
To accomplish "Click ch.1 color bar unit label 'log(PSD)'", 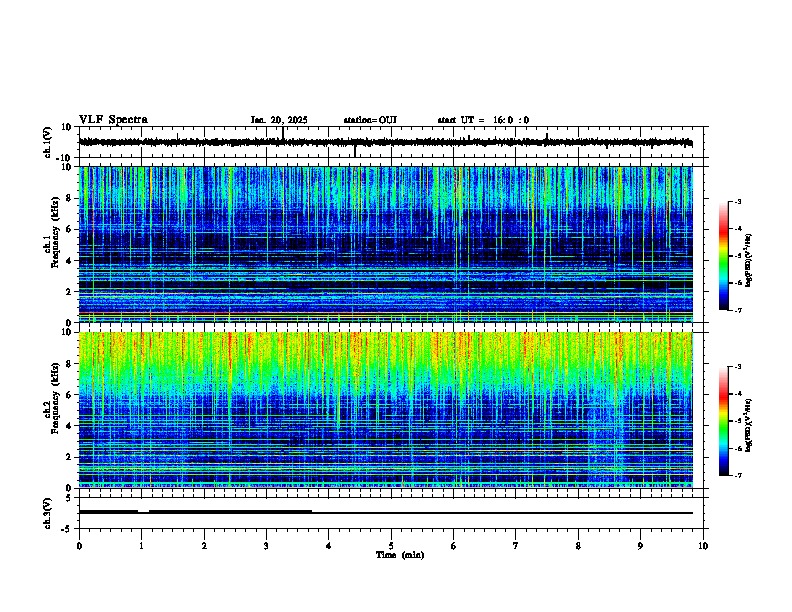I will tap(748, 261).
